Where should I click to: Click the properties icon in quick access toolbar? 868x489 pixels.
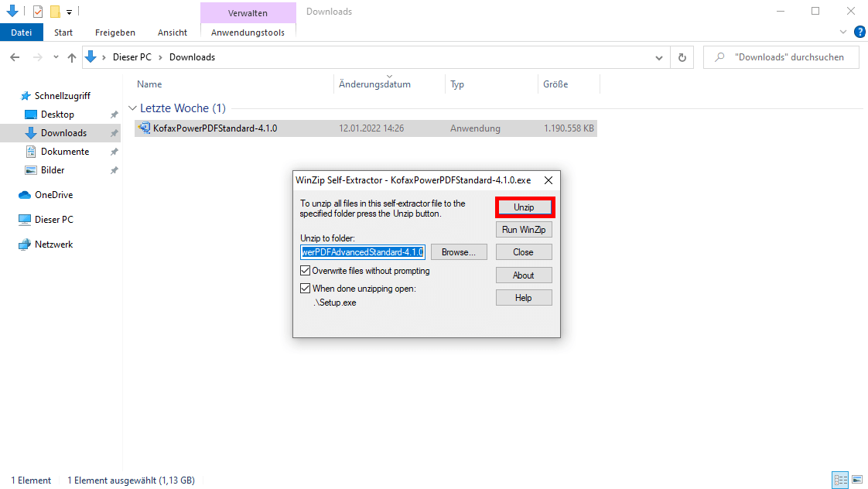click(x=38, y=12)
